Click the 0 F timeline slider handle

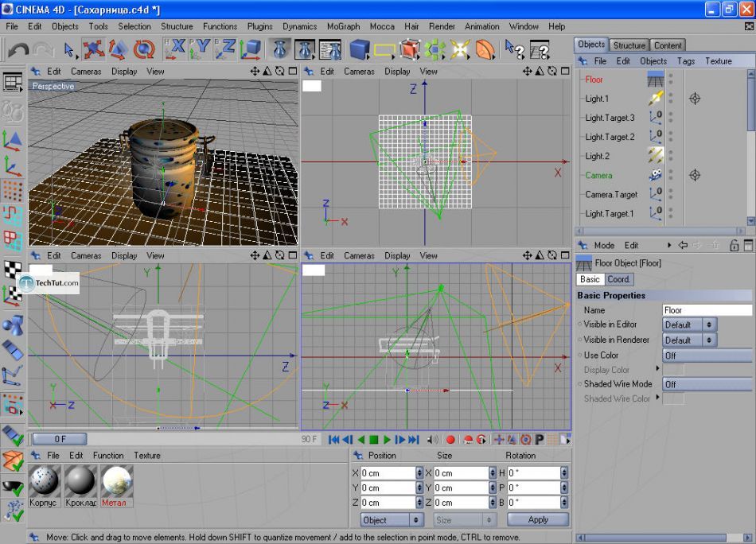[x=60, y=439]
